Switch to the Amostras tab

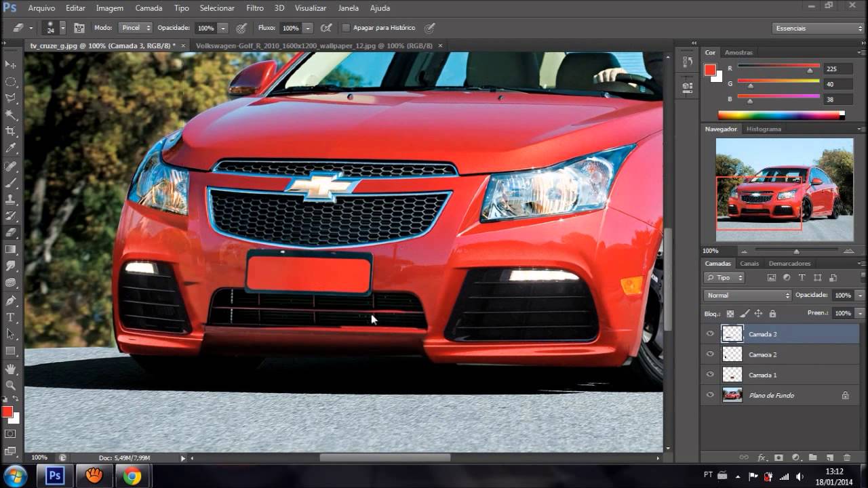[738, 52]
